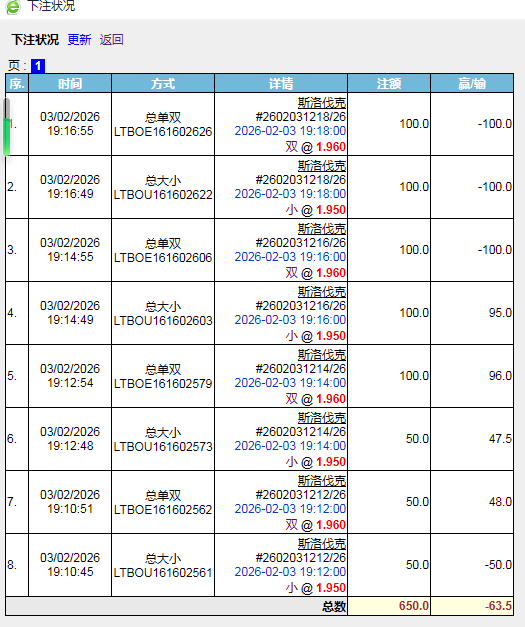The image size is (525, 627).
Task: Click time 19:12:48 in row 6
Action: [70, 446]
